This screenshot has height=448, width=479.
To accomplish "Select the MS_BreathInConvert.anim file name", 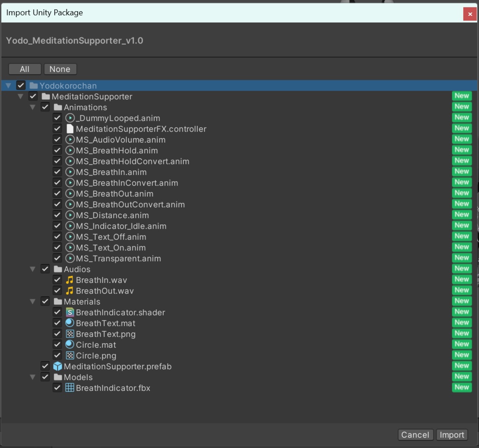I will [127, 183].
